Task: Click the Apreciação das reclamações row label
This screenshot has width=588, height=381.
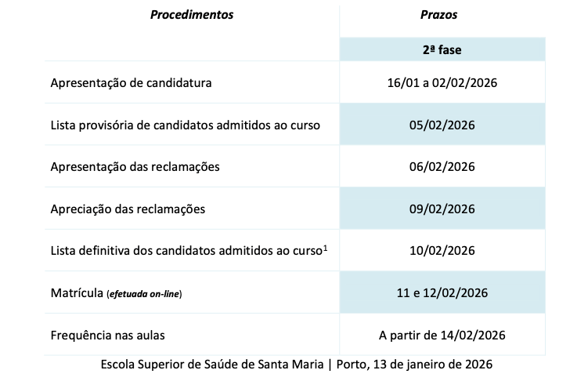Action: pos(128,209)
